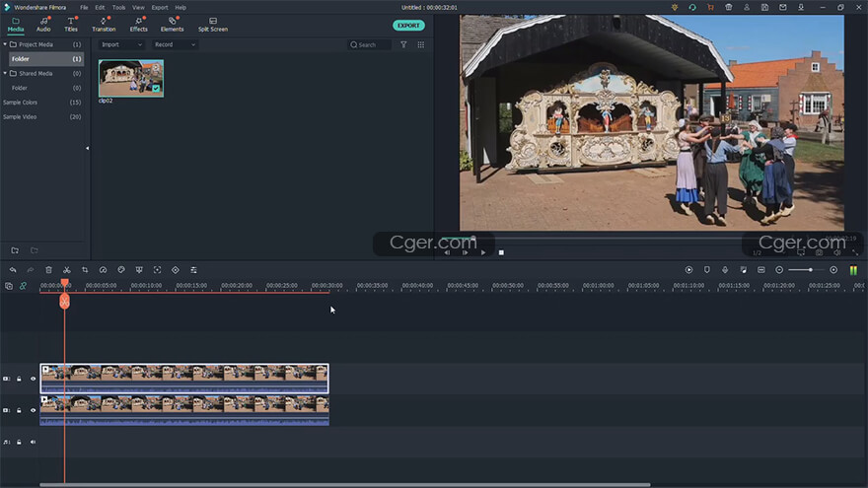Open the Crop and Zoom tool
This screenshot has height=488, width=868.
(x=85, y=270)
